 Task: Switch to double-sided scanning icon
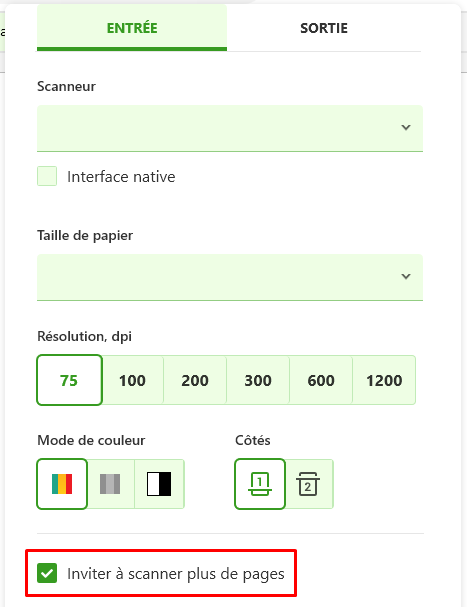click(309, 484)
